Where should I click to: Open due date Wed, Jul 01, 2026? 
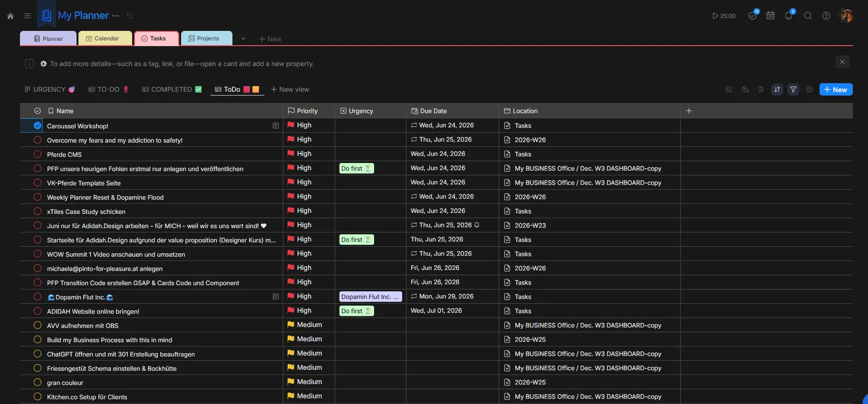click(x=436, y=310)
